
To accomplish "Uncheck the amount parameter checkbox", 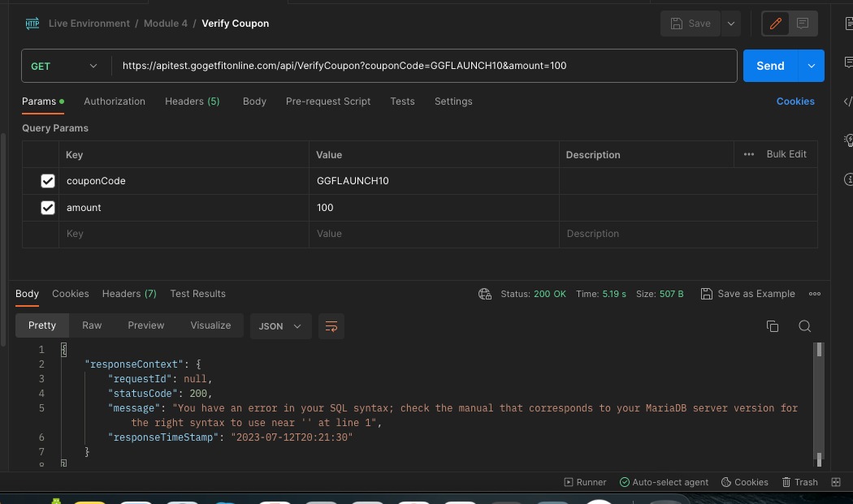I will (x=48, y=208).
